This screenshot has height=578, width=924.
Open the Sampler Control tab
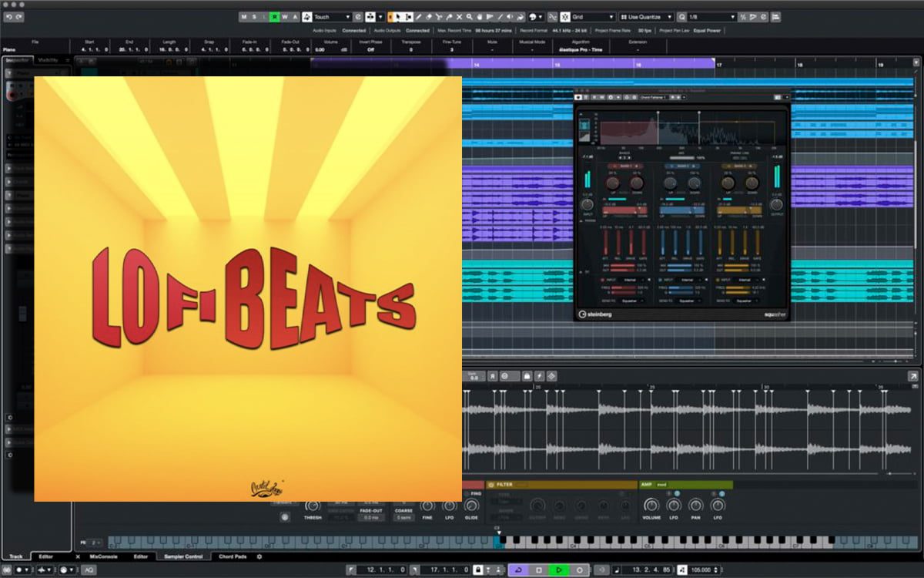tap(183, 556)
